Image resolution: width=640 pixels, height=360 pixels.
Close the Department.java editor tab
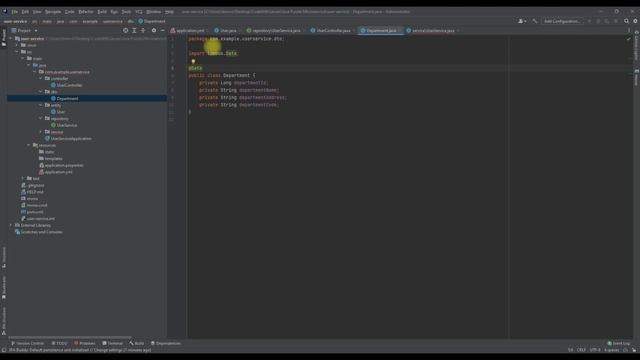click(x=400, y=31)
